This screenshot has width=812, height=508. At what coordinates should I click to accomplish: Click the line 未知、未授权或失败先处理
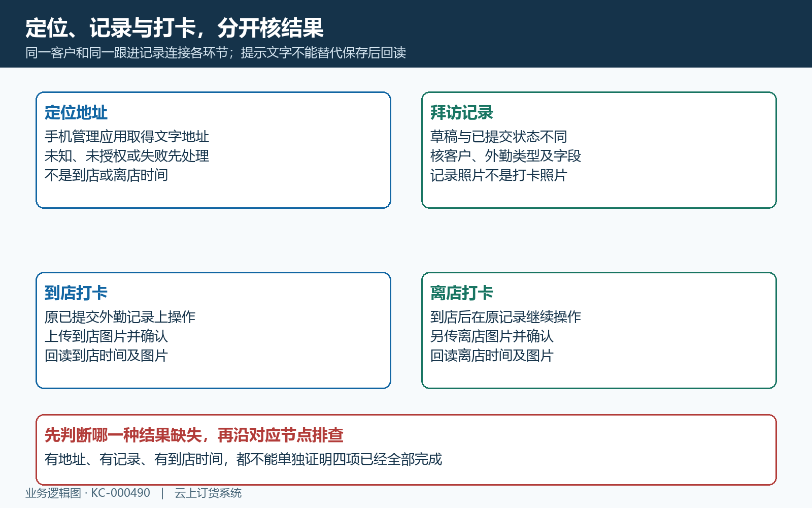point(127,156)
